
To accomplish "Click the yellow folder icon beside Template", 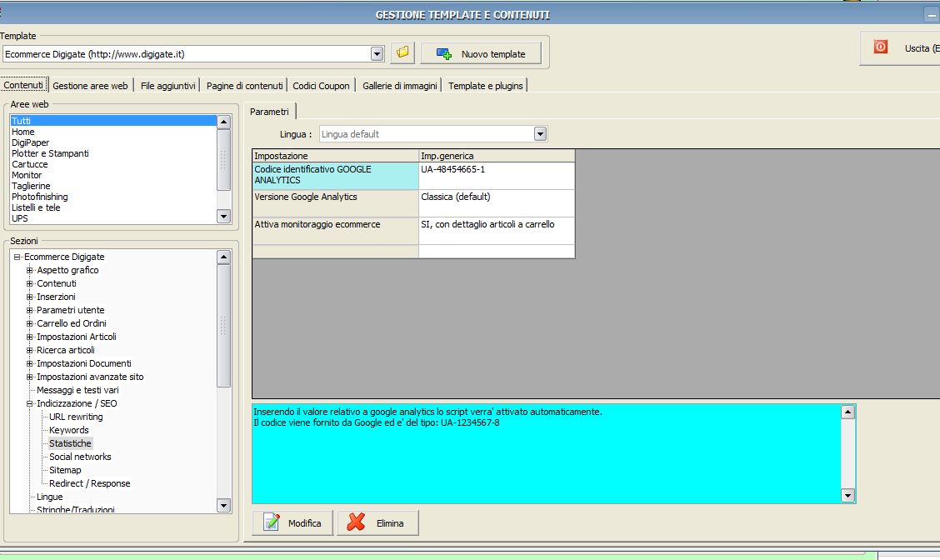I will click(x=402, y=52).
